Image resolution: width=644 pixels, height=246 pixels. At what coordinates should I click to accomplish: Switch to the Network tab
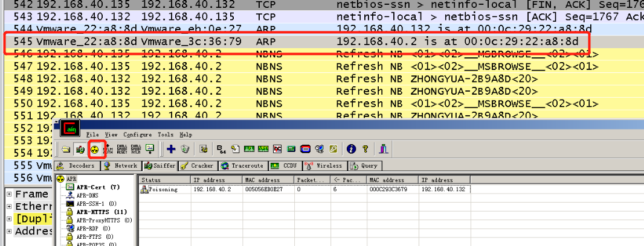[x=121, y=166]
